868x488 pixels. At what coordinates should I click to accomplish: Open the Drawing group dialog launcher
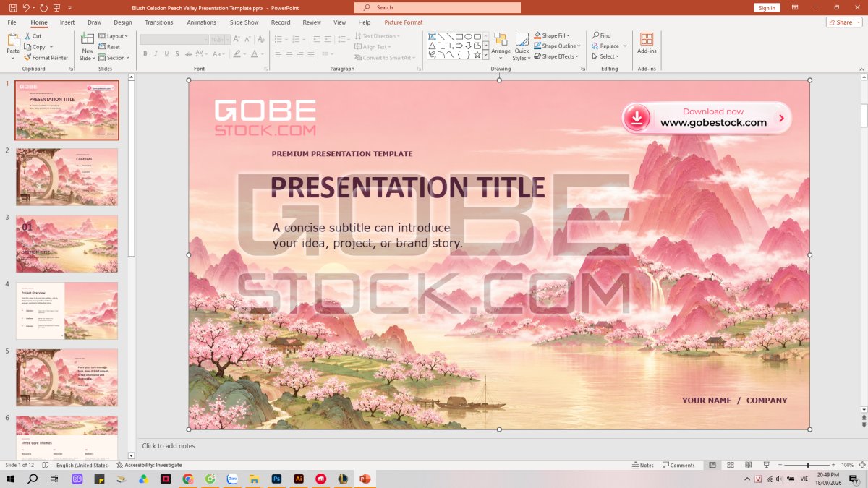pos(582,68)
